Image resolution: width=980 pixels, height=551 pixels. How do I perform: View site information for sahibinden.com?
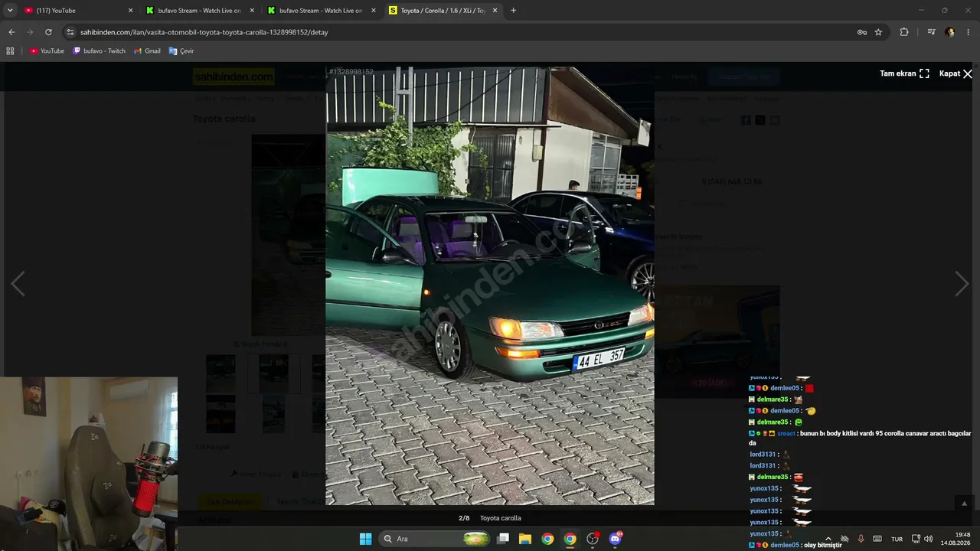point(70,32)
